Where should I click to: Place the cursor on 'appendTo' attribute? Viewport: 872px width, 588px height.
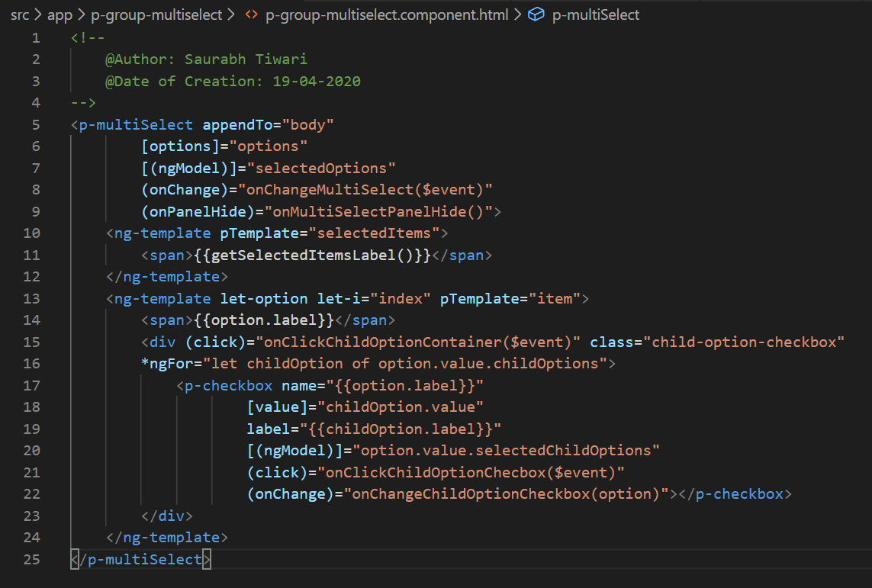click(237, 124)
